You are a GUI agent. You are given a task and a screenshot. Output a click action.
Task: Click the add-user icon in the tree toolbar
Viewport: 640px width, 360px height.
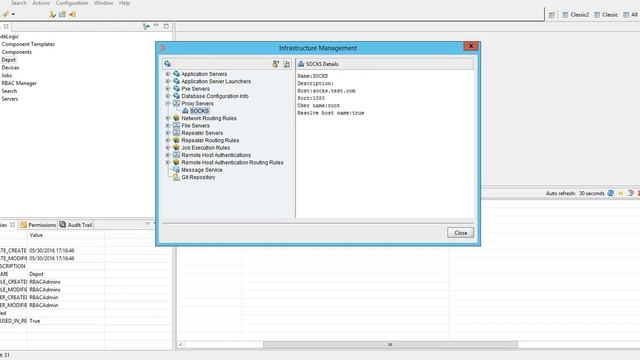276,64
